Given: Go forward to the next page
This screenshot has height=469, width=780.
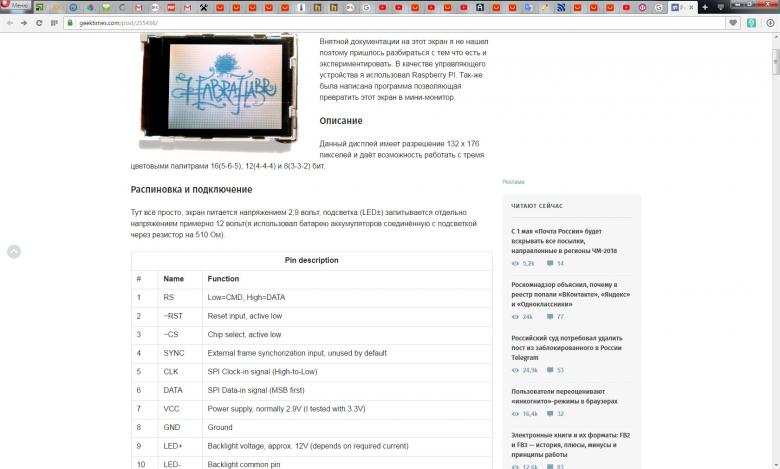Looking at the screenshot, I should coord(24,23).
